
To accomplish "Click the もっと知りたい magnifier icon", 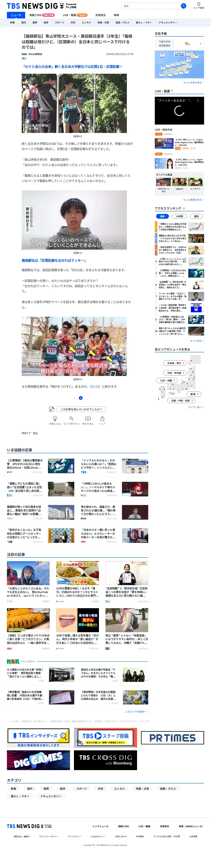I will (x=71, y=418).
